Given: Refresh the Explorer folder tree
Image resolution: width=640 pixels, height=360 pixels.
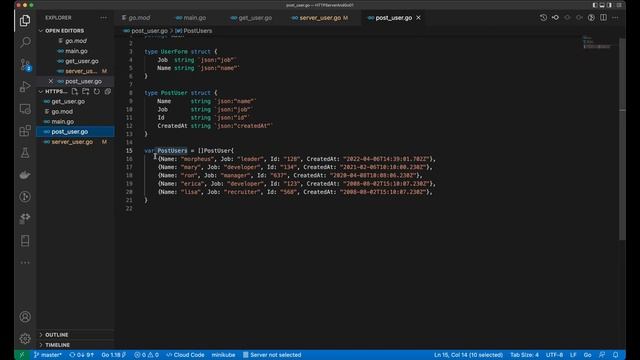Looking at the screenshot, I should (x=97, y=91).
